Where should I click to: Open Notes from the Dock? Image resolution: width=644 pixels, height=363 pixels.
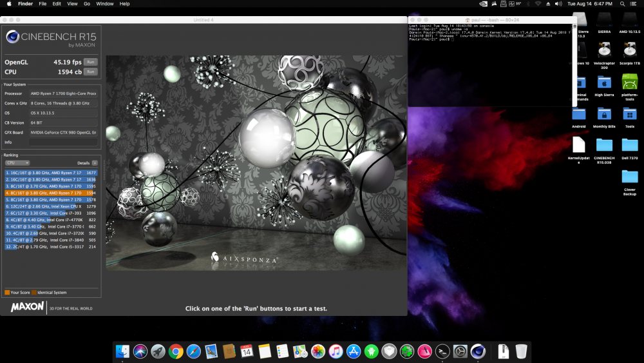click(265, 351)
